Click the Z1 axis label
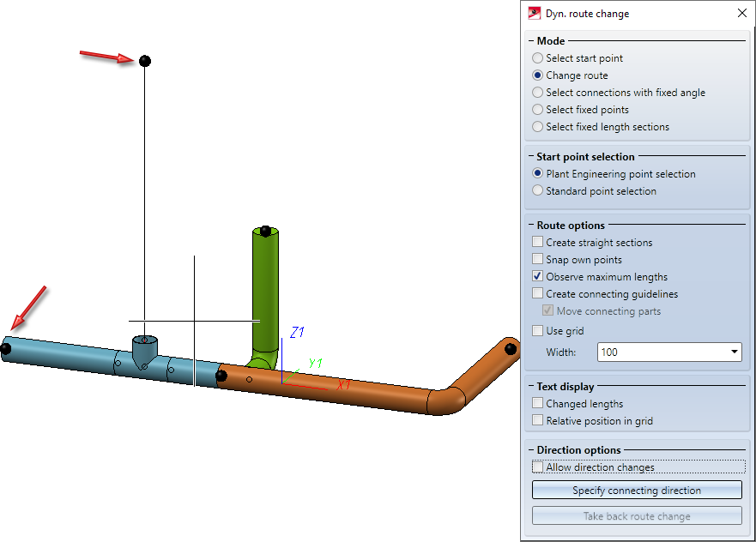This screenshot has height=542, width=756. (x=297, y=332)
